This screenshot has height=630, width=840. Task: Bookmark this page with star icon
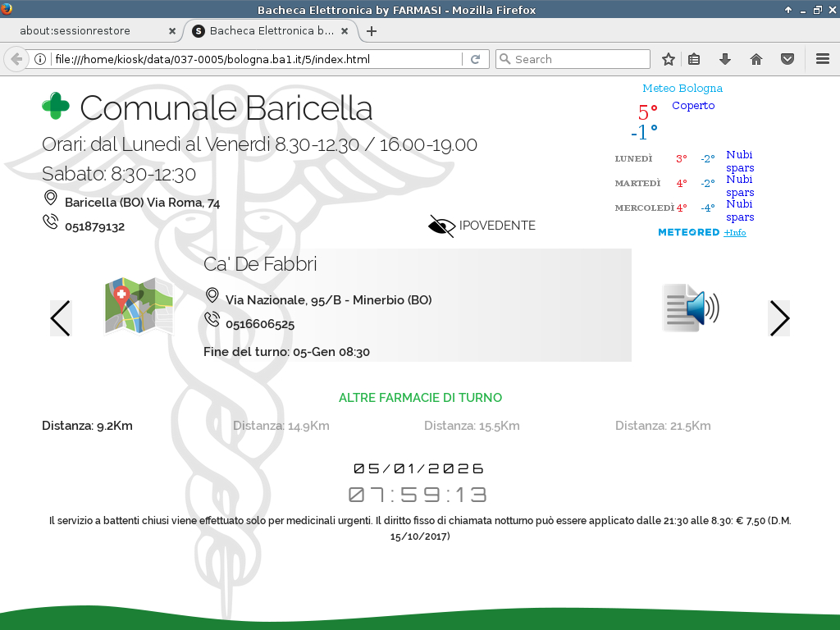tap(669, 59)
